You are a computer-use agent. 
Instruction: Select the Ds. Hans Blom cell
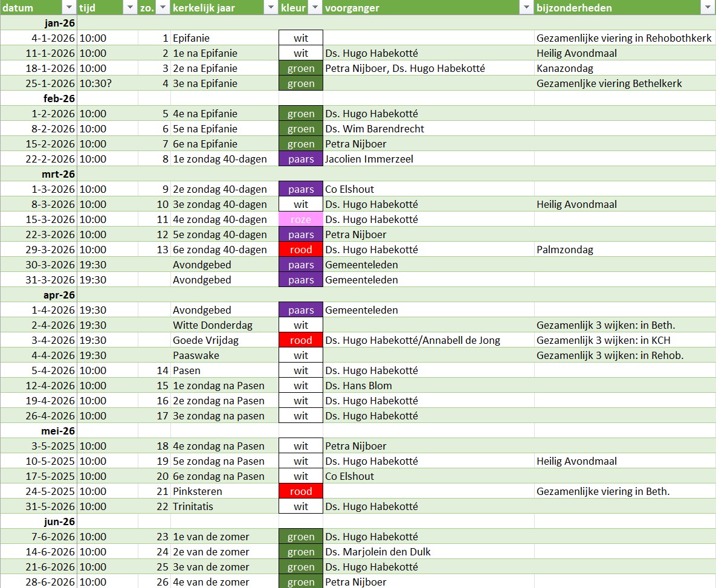pyautogui.click(x=428, y=386)
